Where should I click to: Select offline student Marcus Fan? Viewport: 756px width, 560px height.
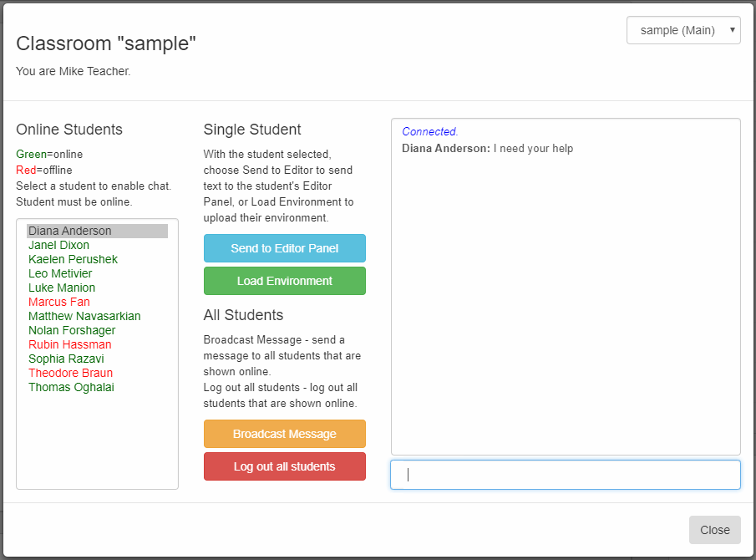point(58,302)
